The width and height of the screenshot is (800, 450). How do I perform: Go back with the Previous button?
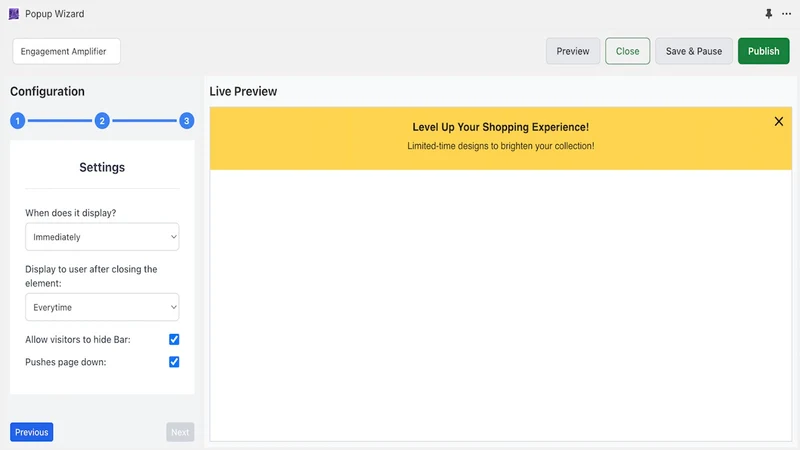32,432
